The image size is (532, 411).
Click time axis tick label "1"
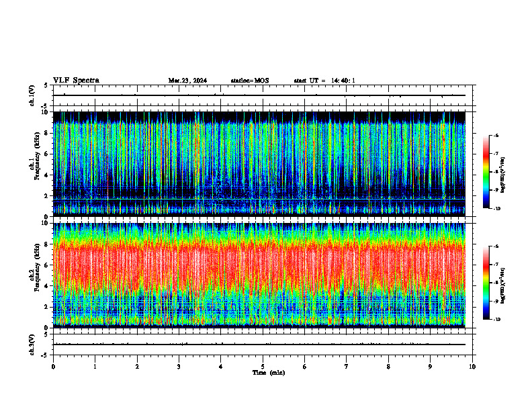(95, 367)
